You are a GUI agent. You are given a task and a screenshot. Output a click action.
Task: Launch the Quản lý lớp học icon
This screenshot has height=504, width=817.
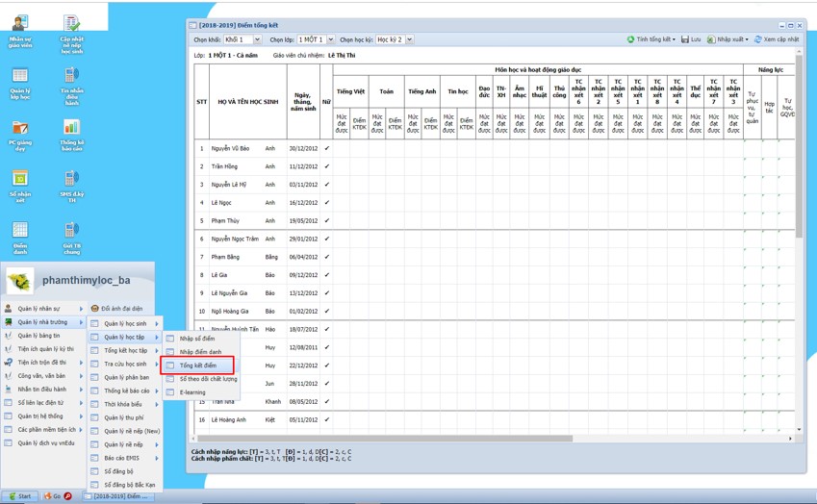[20, 76]
